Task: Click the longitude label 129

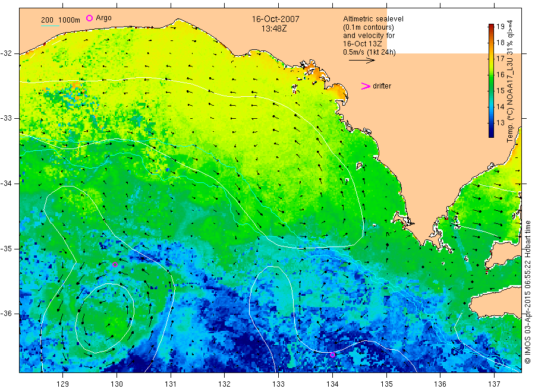Action: pos(63,384)
